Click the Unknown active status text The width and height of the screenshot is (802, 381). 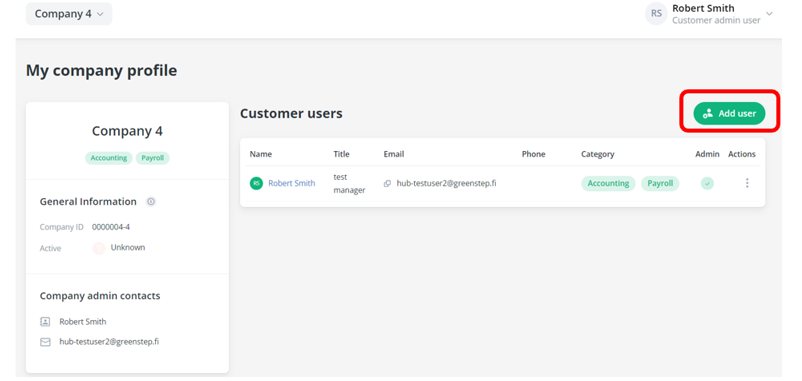point(128,248)
